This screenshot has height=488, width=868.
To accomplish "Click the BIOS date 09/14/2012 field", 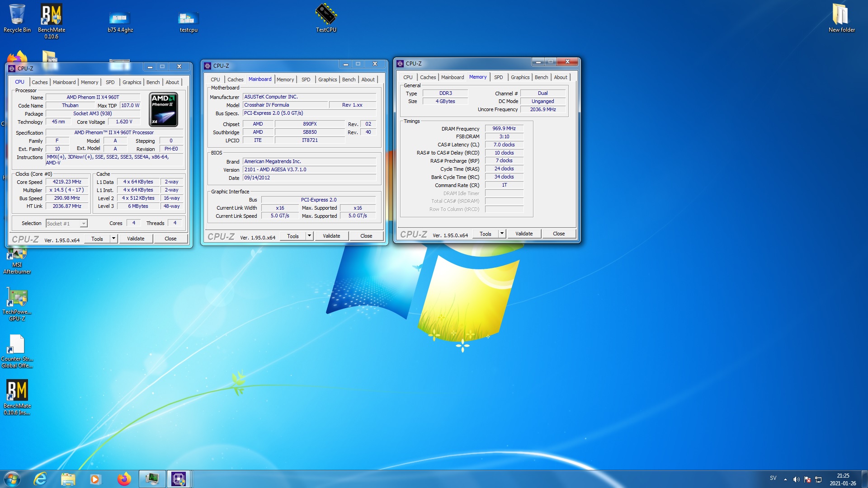I will pos(310,178).
